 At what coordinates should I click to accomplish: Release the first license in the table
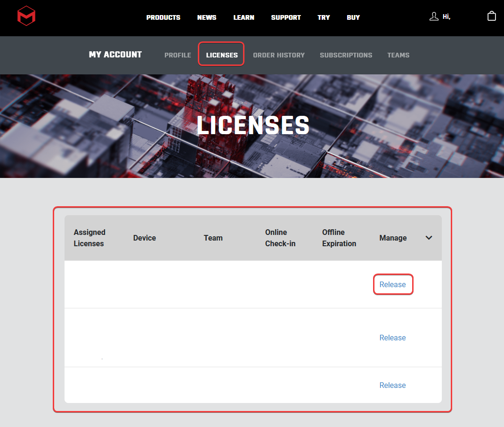click(393, 284)
